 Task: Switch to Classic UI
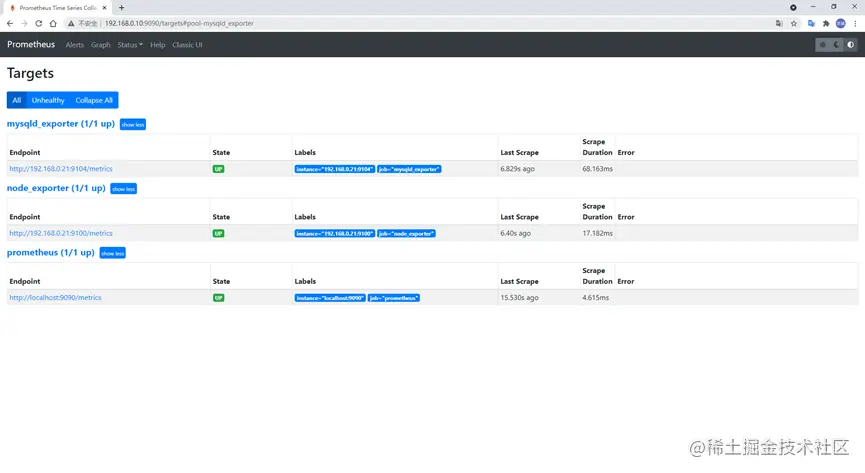187,45
